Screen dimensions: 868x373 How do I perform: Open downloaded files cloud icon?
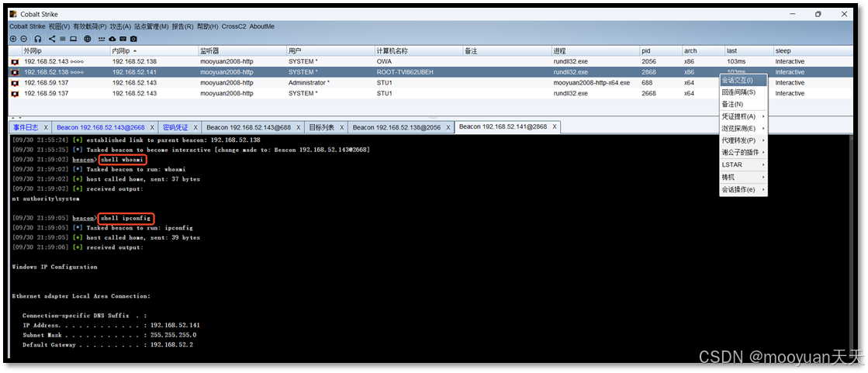(112, 39)
